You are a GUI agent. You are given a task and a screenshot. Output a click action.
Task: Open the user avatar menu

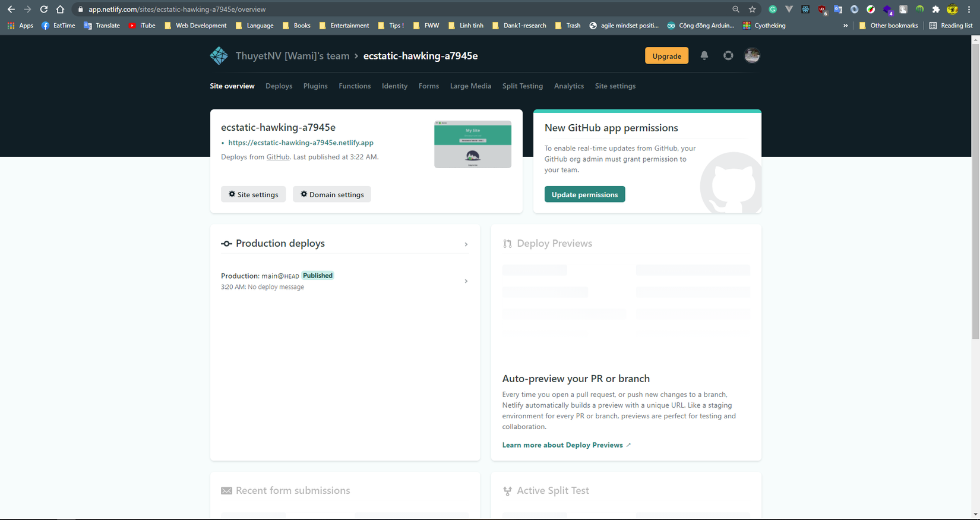[752, 55]
